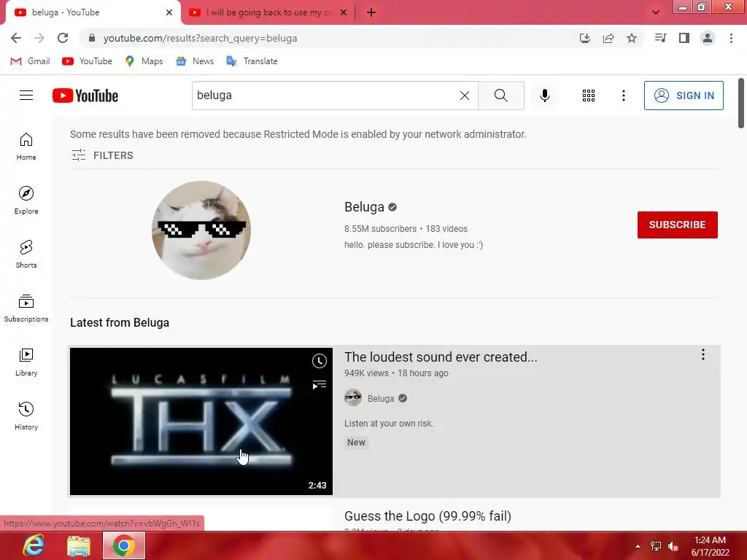Reload the page
This screenshot has width=747, height=560.
click(x=63, y=38)
